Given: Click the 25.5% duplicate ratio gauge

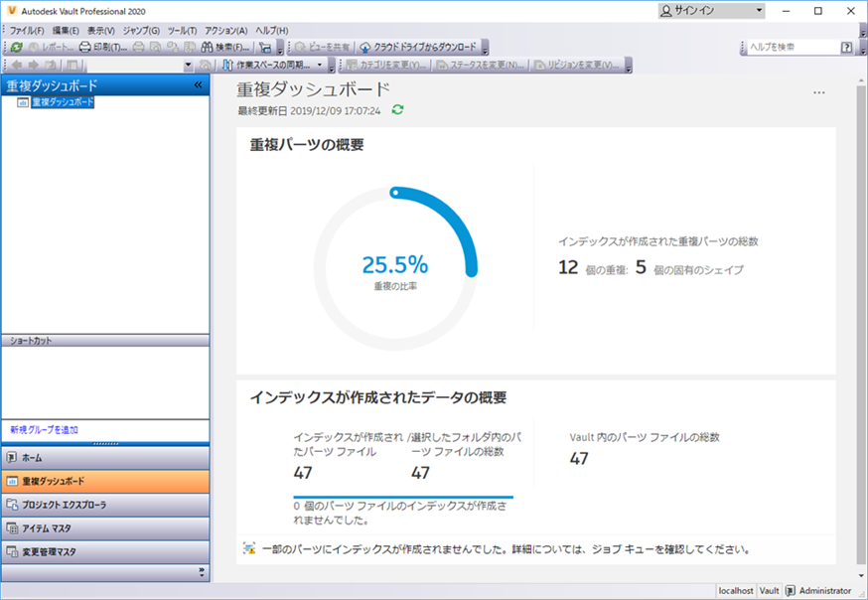Looking at the screenshot, I should pos(395,268).
